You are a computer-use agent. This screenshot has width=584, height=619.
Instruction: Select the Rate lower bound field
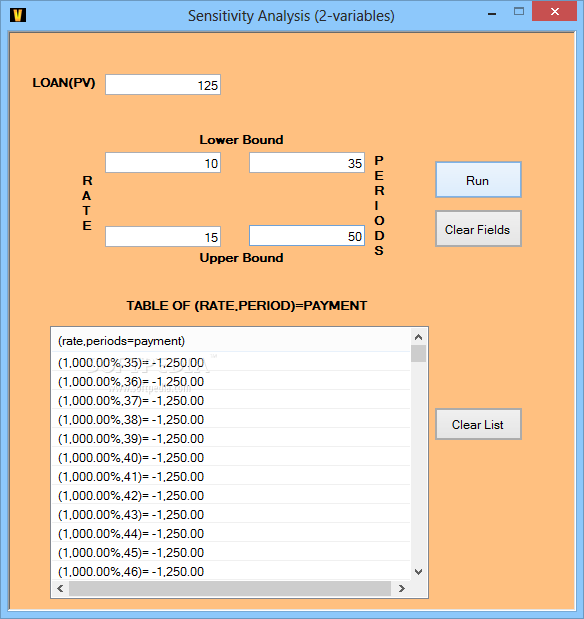pyautogui.click(x=163, y=163)
